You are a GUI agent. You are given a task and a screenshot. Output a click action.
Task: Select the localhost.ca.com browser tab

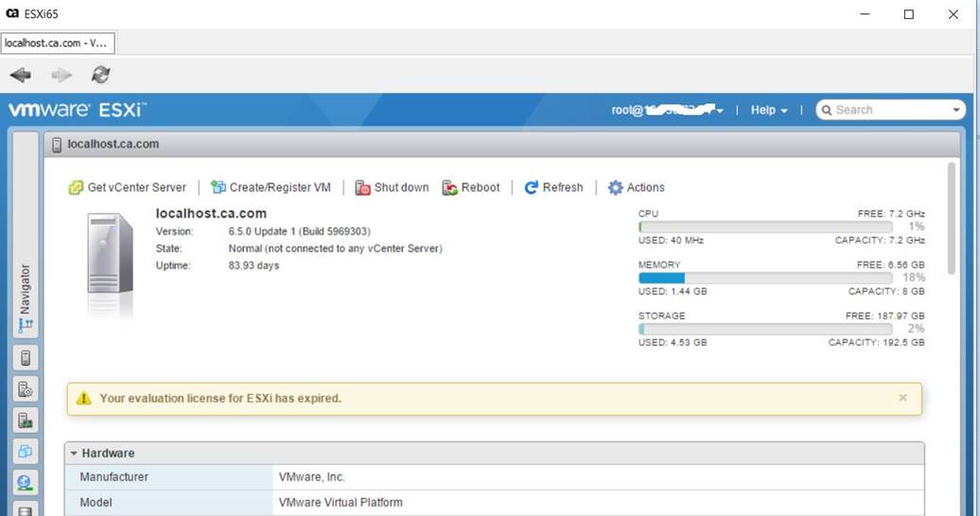pos(58,43)
